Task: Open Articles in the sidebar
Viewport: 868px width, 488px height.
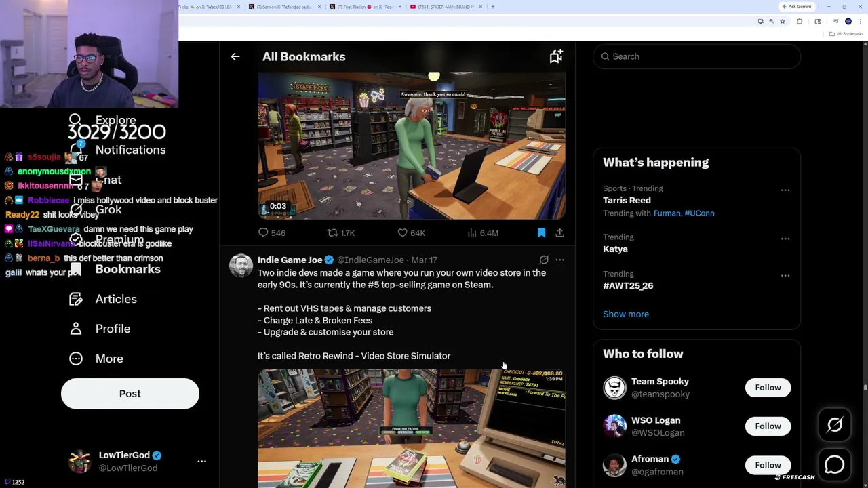Action: tap(103, 300)
